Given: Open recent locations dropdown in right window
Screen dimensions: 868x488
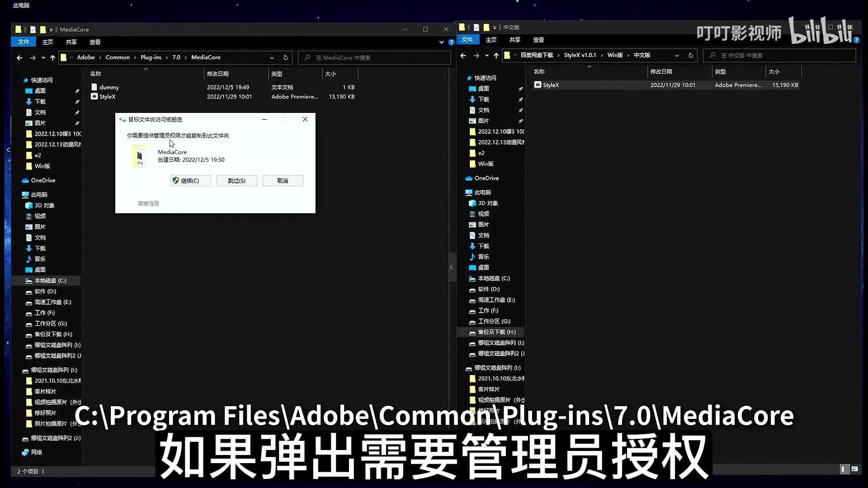Looking at the screenshot, I should pos(486,56).
